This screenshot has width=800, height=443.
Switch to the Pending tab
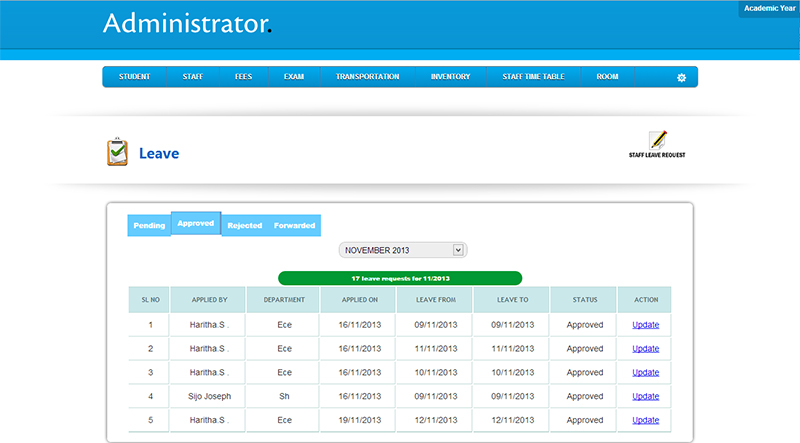[149, 226]
